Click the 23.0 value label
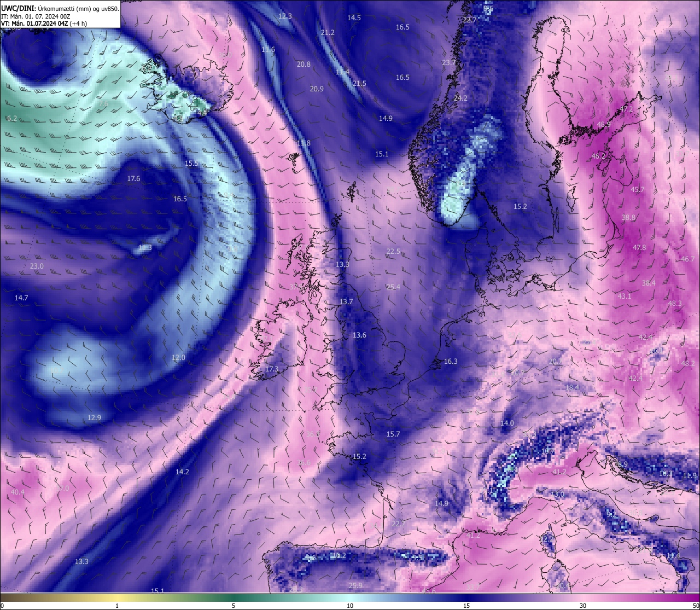Screen dimensions: 700x610 pyautogui.click(x=37, y=266)
